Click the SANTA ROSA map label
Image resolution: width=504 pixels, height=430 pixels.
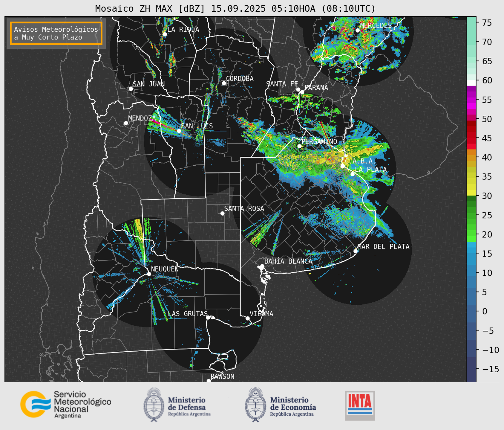click(x=244, y=208)
